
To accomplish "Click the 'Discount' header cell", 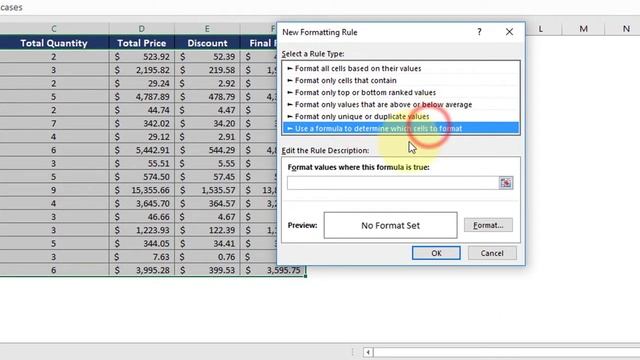I will click(207, 43).
